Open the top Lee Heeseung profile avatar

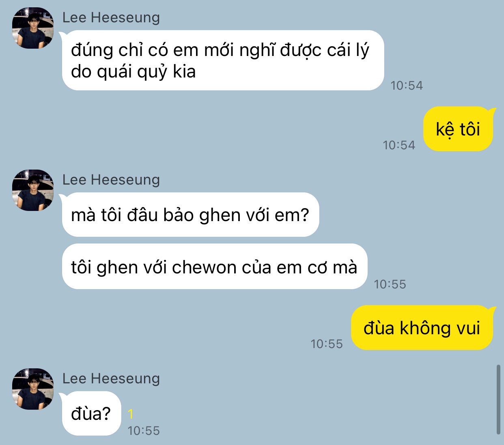pos(33,28)
